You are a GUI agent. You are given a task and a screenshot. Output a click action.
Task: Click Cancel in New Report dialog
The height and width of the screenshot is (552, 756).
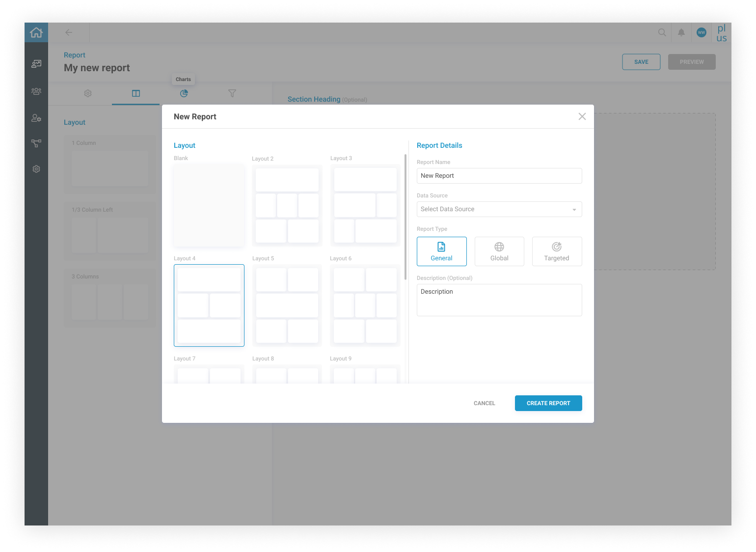click(x=484, y=403)
